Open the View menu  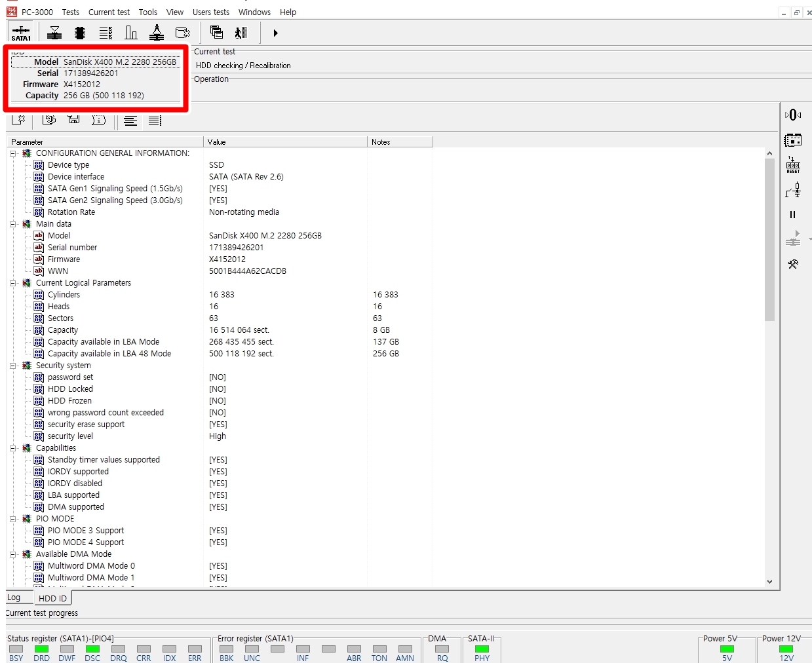(x=175, y=12)
